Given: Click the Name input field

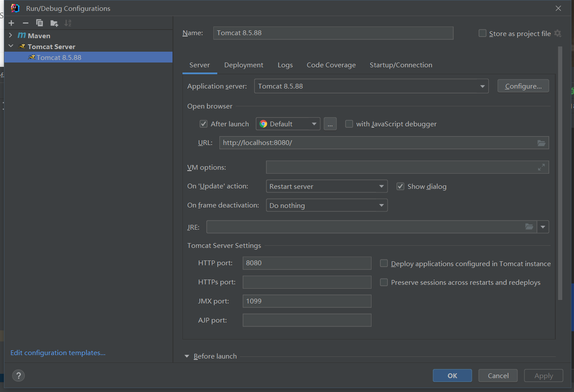Looking at the screenshot, I should (333, 33).
